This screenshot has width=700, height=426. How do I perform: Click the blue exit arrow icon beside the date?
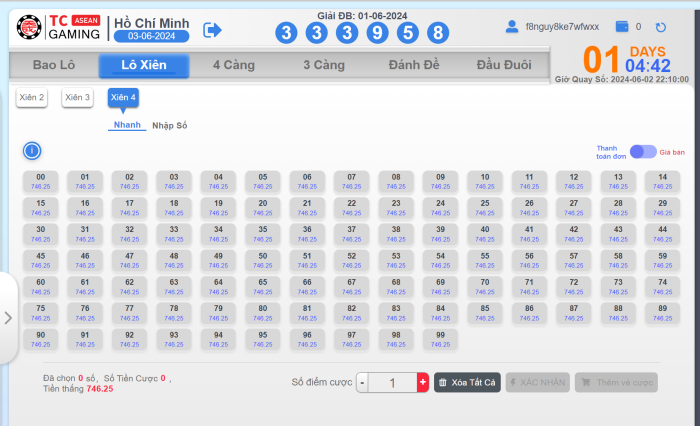(x=212, y=30)
